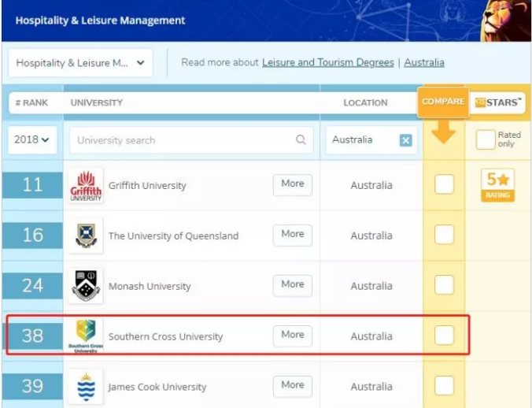Click Southern Cross University name
The height and width of the screenshot is (408, 532).
(x=165, y=336)
